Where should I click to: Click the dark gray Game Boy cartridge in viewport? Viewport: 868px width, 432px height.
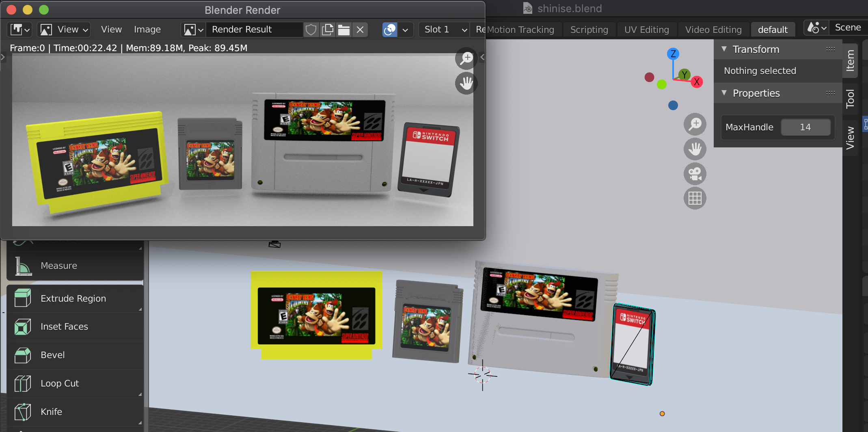point(427,321)
